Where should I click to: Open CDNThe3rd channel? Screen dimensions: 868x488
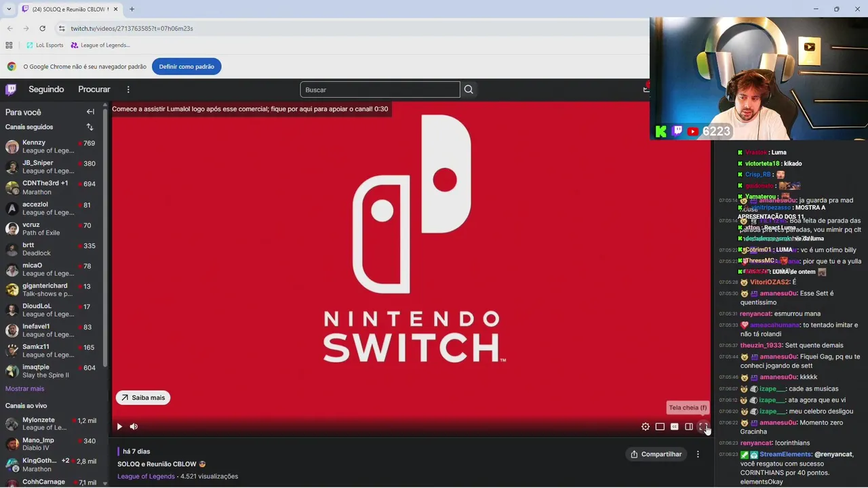(52, 187)
